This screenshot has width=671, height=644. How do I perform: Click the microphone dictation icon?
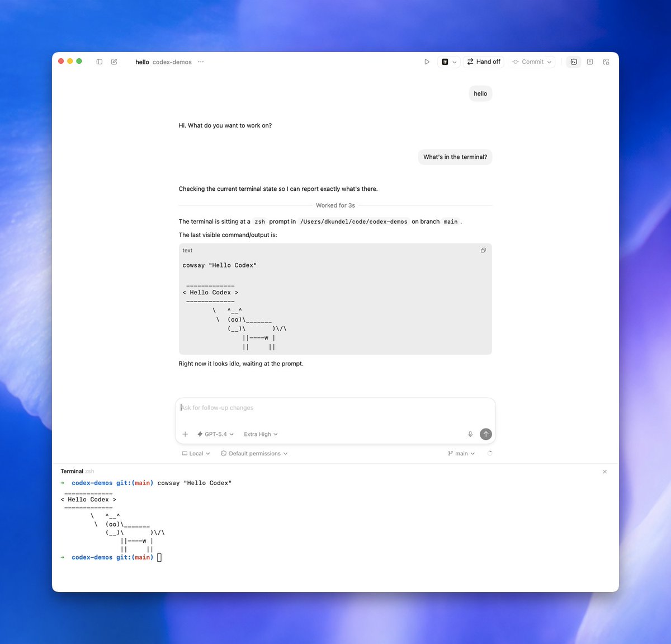(470, 434)
